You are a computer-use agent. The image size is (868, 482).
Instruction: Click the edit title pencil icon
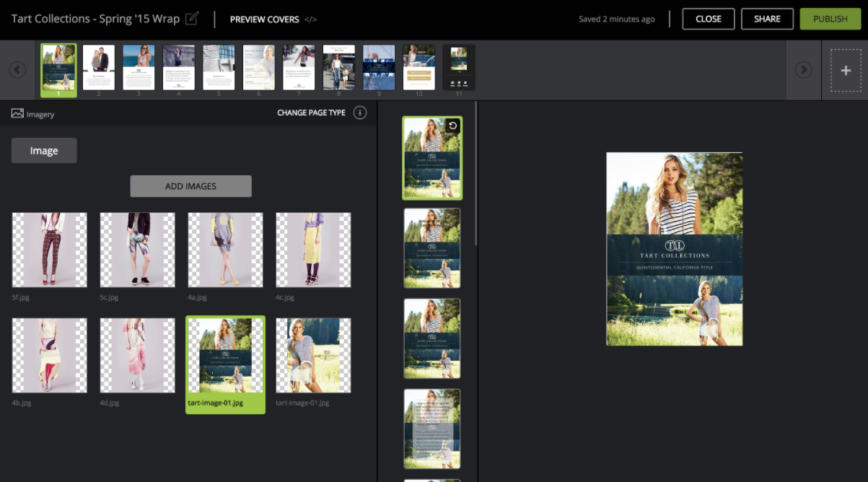pyautogui.click(x=192, y=19)
